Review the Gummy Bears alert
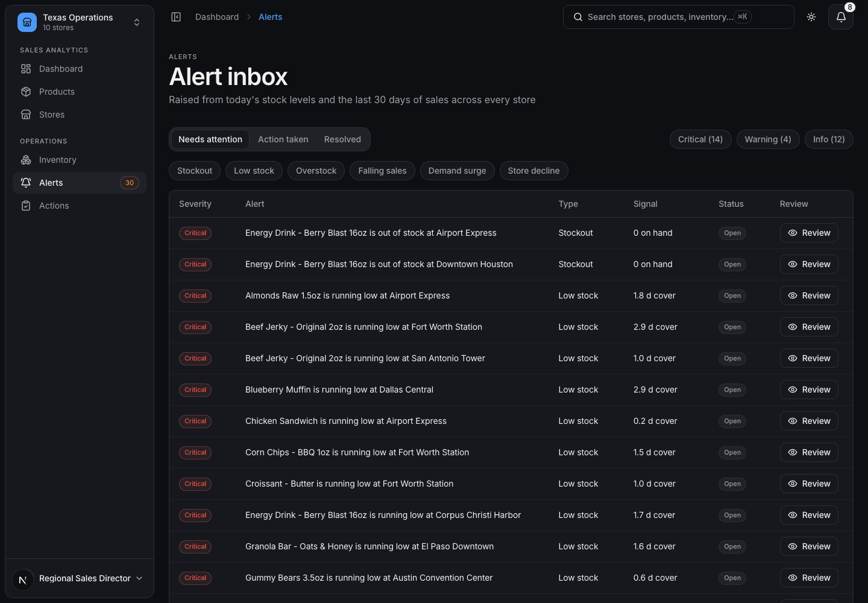Image resolution: width=868 pixels, height=603 pixels. tap(809, 578)
